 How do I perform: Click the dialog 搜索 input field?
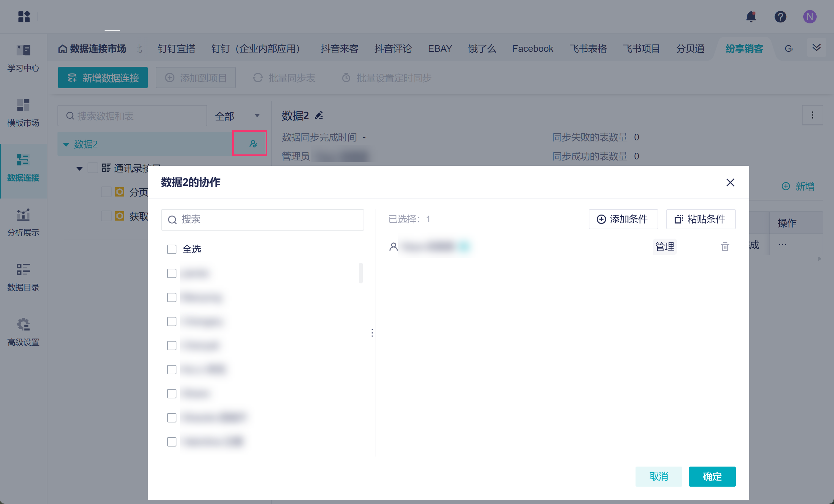(x=262, y=220)
